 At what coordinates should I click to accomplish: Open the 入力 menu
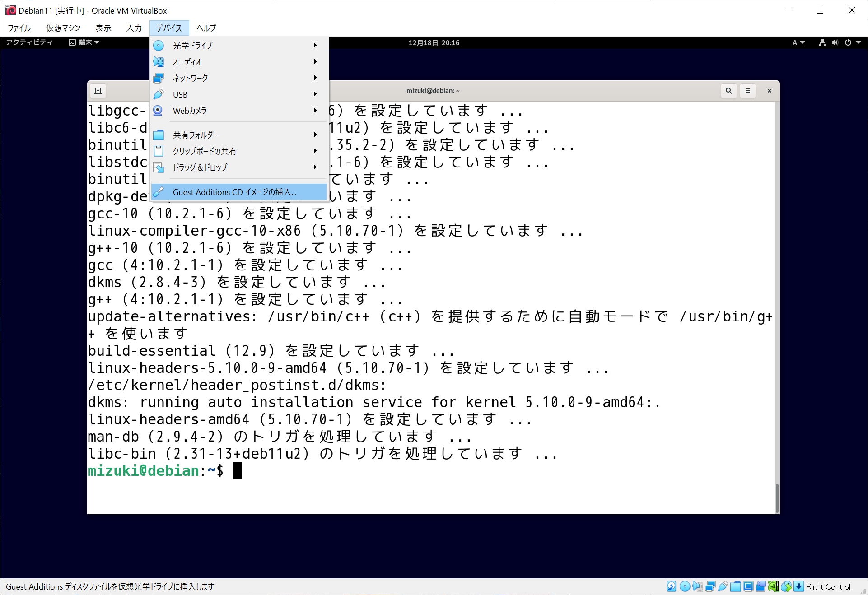134,28
